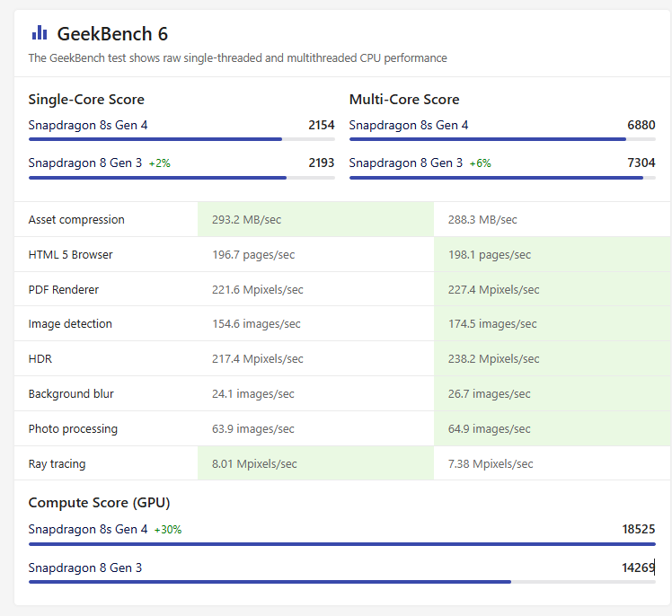
Task: Click the PDF Renderer row label
Action: click(64, 290)
